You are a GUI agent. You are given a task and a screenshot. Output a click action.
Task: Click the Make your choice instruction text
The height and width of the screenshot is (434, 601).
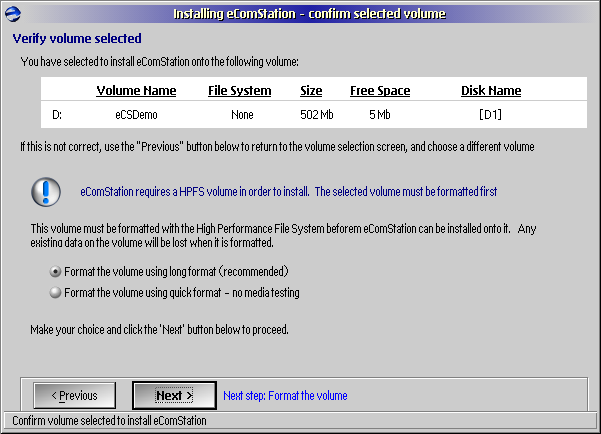click(x=159, y=330)
